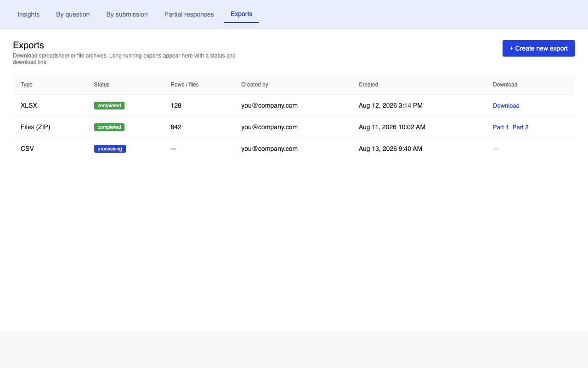Click Aug 12, 2026 3:14 PM date
Image resolution: width=588 pixels, height=368 pixels.
[x=390, y=105]
